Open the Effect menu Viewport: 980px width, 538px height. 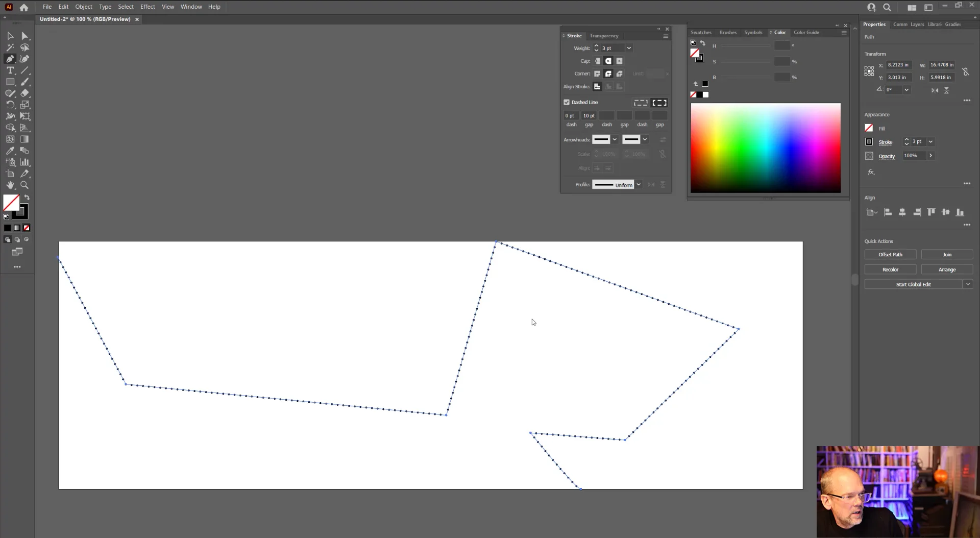click(x=148, y=7)
